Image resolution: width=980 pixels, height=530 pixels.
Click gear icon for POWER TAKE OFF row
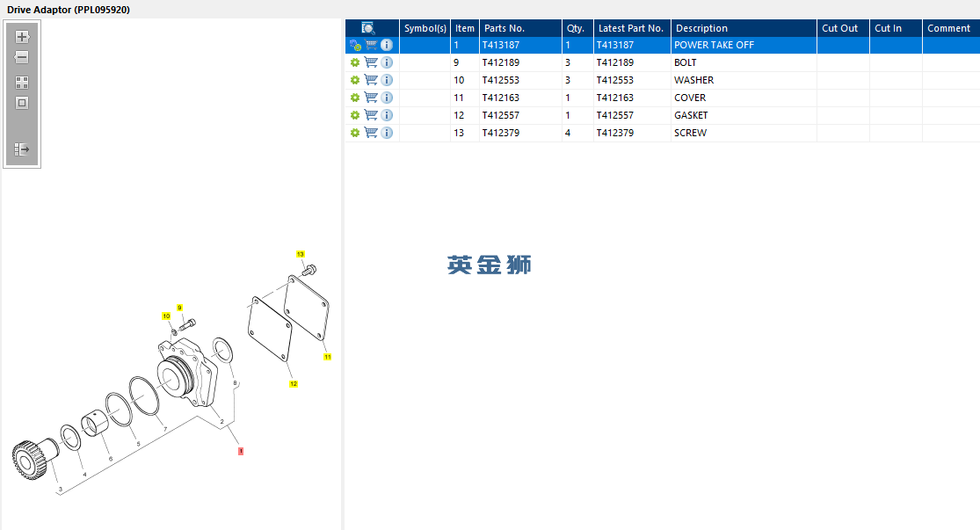[355, 45]
